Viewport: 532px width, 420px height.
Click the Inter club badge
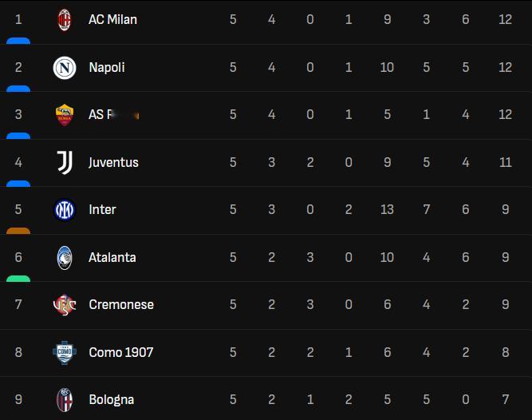(x=65, y=210)
